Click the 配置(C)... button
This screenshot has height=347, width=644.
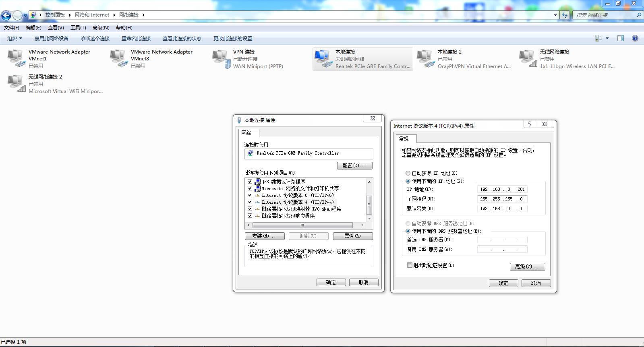354,165
